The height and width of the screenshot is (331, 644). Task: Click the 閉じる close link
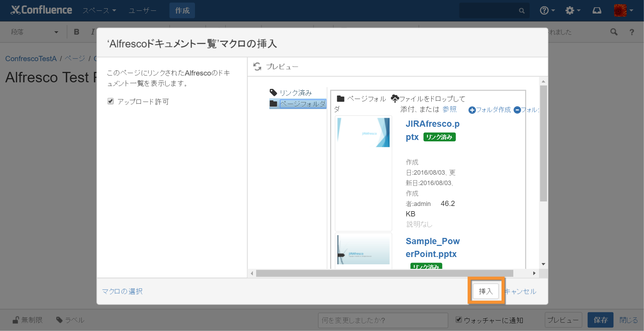coord(628,320)
